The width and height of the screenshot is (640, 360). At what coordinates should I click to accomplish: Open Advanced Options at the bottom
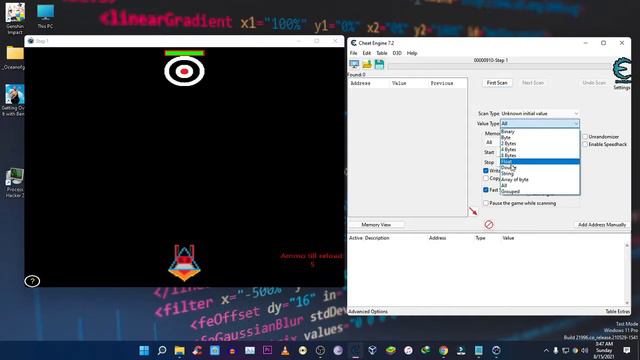(368, 311)
